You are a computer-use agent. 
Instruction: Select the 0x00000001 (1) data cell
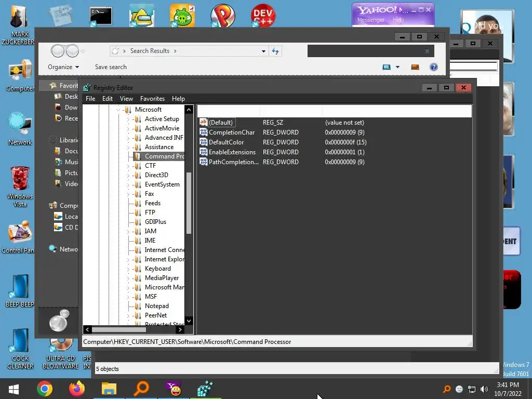344,152
